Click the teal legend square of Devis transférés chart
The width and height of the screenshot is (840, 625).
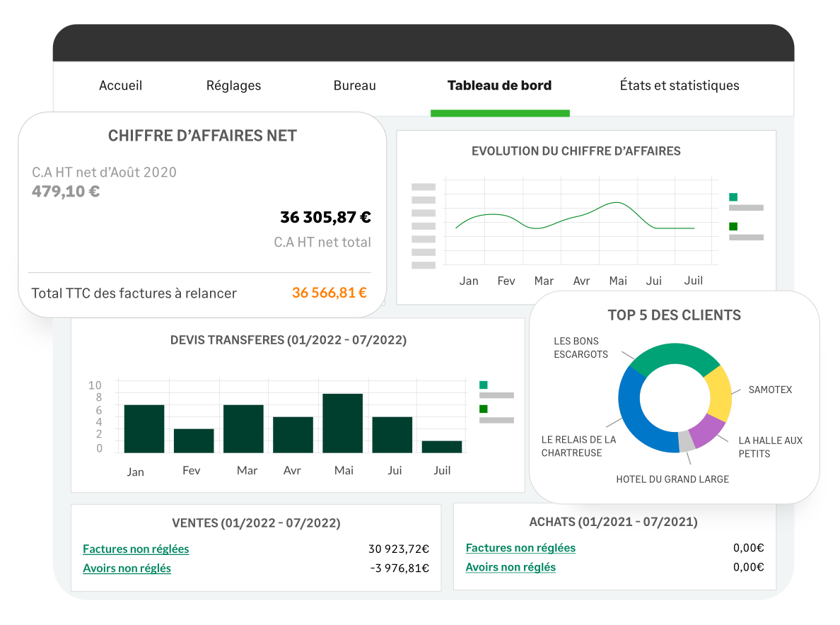[483, 385]
